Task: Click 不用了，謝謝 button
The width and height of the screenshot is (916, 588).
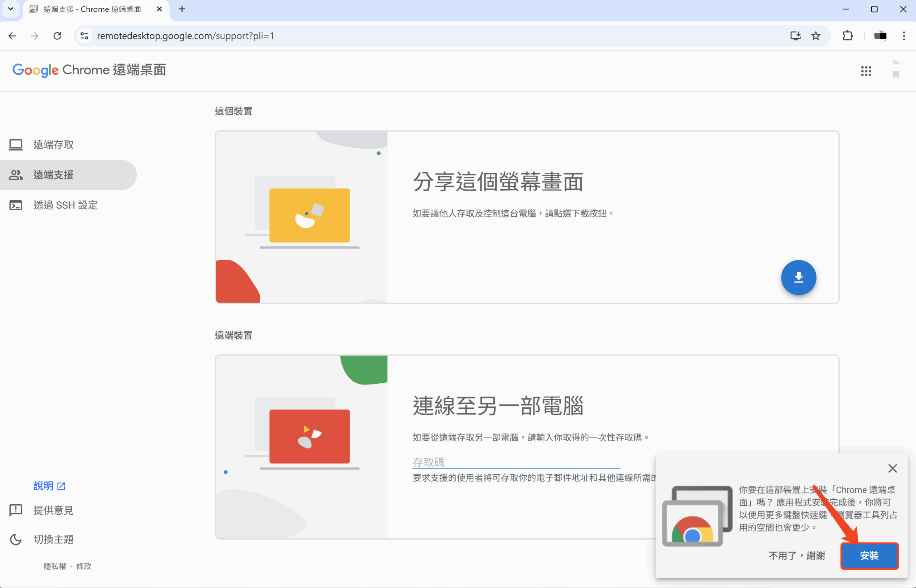Action: pos(797,555)
